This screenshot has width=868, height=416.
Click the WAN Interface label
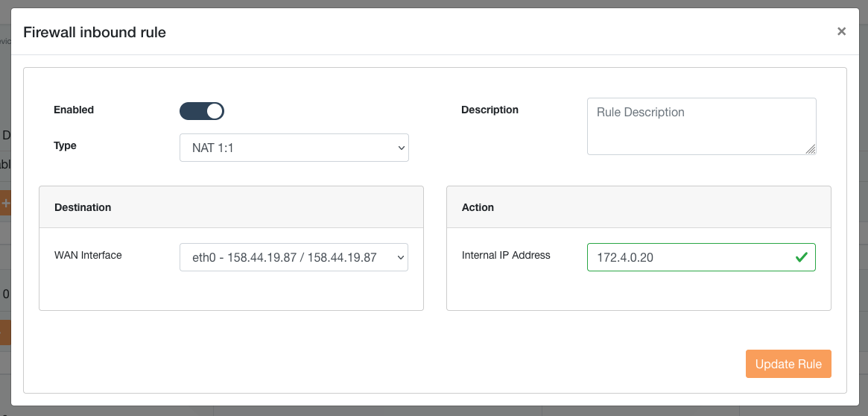click(88, 255)
